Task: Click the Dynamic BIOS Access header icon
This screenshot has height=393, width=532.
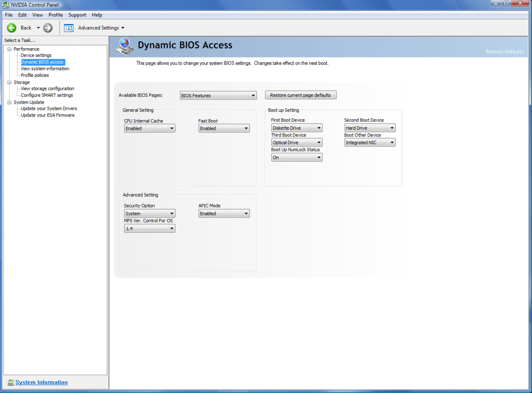Action: click(125, 47)
